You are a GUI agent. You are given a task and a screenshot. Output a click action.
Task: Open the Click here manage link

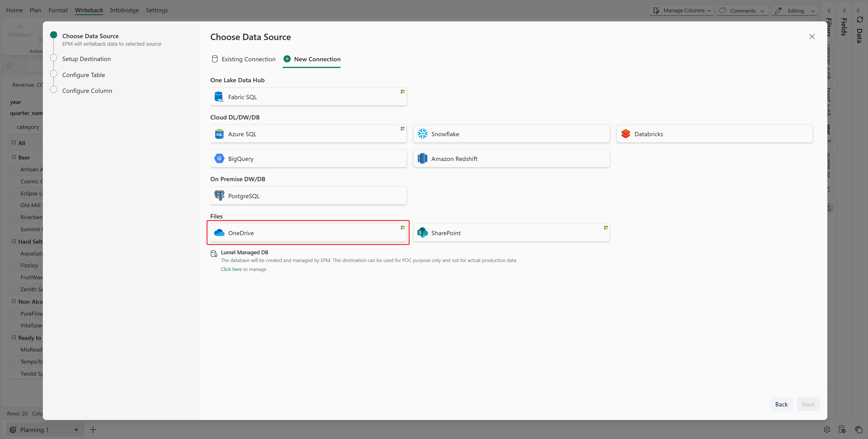pos(231,269)
